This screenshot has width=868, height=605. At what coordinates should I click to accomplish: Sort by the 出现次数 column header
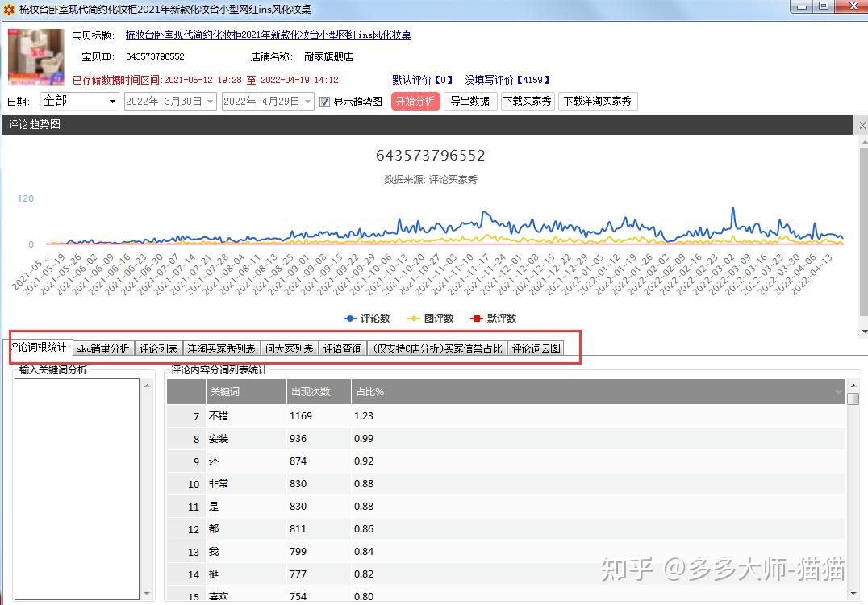[x=319, y=392]
